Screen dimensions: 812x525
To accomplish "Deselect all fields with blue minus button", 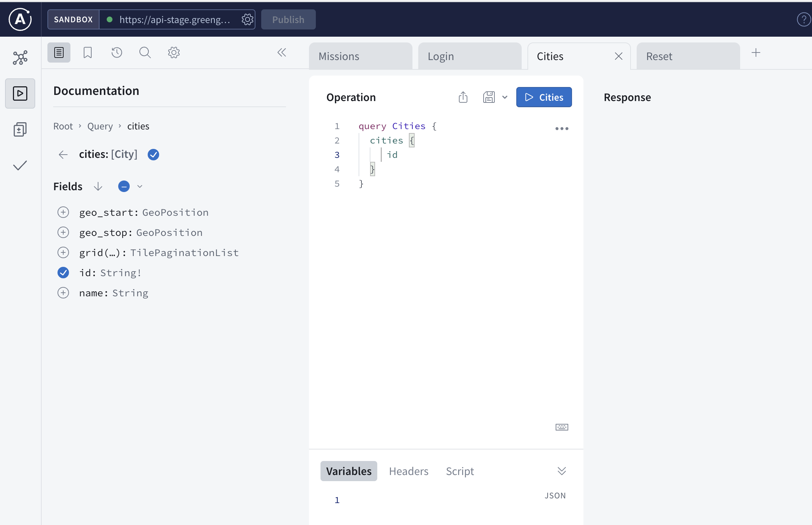I will point(124,186).
